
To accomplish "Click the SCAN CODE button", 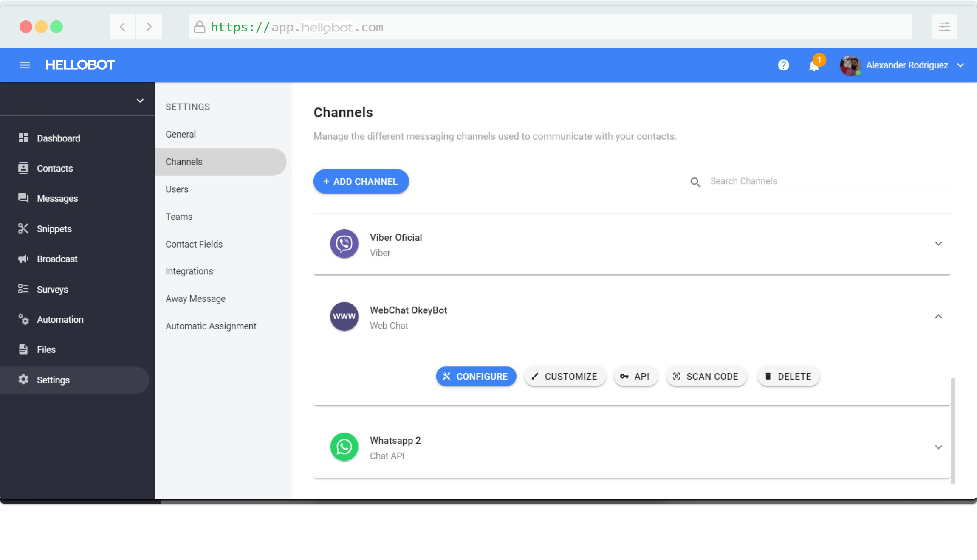I will [x=706, y=377].
